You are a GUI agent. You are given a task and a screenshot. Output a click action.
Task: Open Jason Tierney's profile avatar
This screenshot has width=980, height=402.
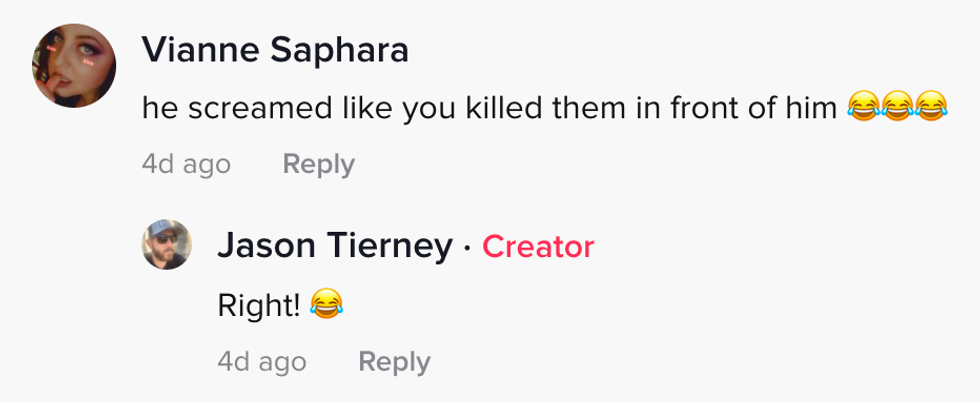[x=166, y=245]
